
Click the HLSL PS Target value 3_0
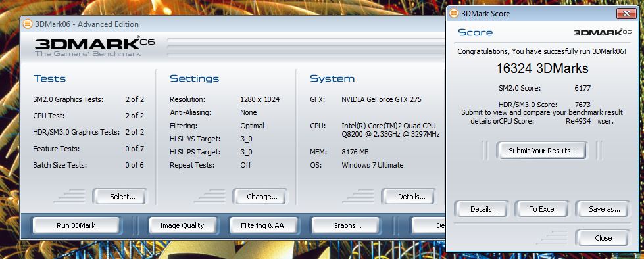246,153
